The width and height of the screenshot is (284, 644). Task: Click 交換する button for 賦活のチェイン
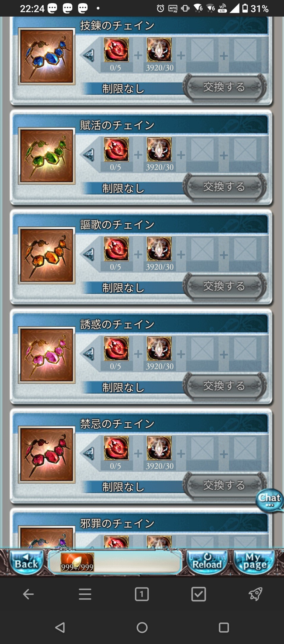[224, 187]
